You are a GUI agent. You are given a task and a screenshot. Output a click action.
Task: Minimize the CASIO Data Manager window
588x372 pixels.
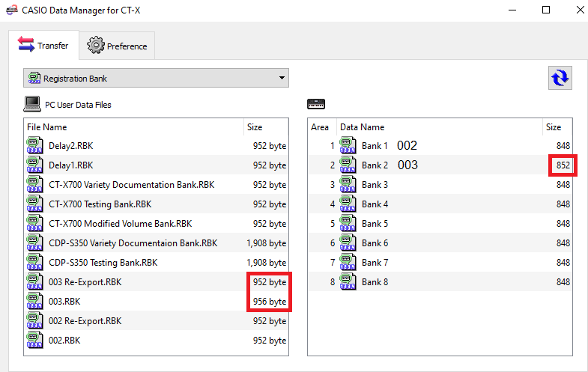click(512, 10)
